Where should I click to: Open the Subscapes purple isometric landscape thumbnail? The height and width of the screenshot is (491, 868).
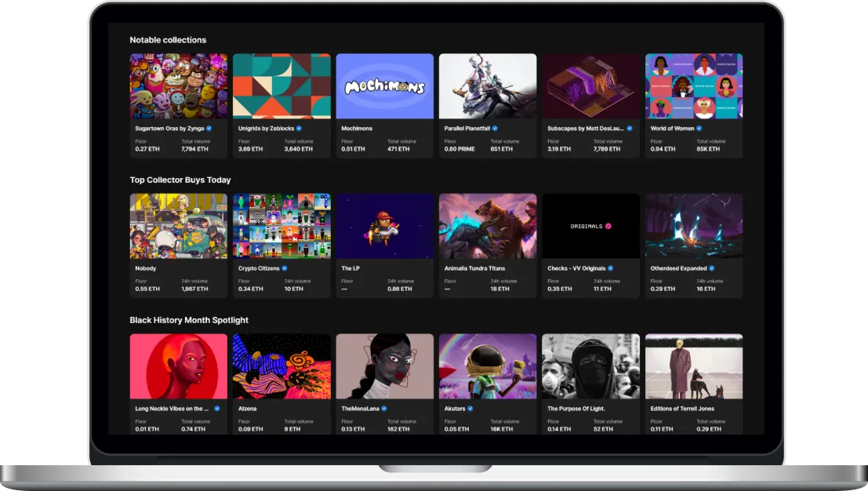(x=590, y=85)
